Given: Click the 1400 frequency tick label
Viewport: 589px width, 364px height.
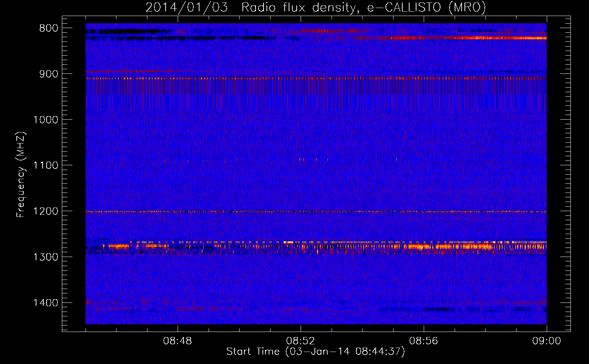Looking at the screenshot, I should point(46,302).
